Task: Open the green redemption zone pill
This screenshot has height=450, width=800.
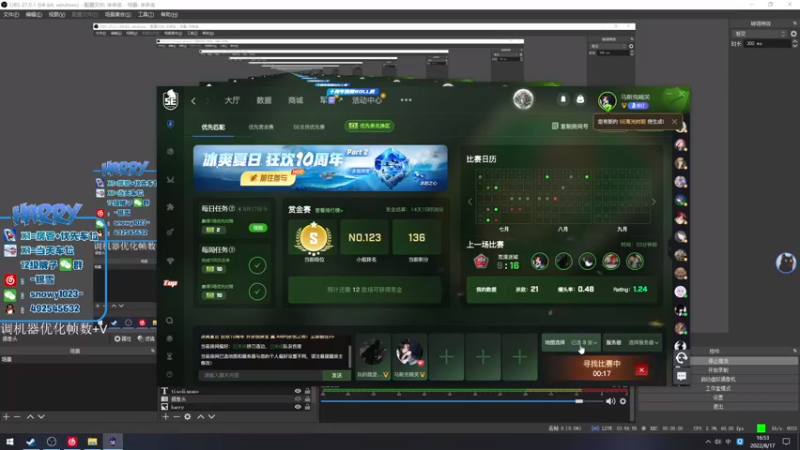Action: click(x=369, y=126)
